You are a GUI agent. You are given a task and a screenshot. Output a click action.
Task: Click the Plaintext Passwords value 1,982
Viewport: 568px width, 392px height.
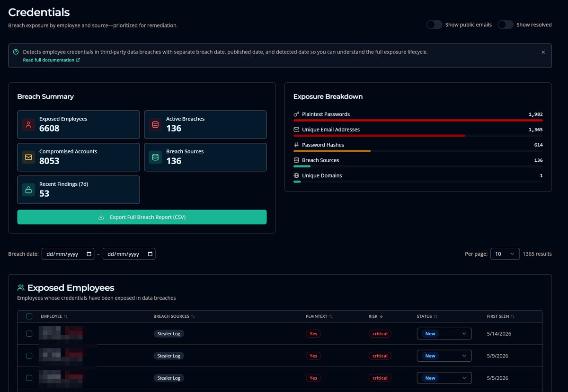click(x=536, y=114)
